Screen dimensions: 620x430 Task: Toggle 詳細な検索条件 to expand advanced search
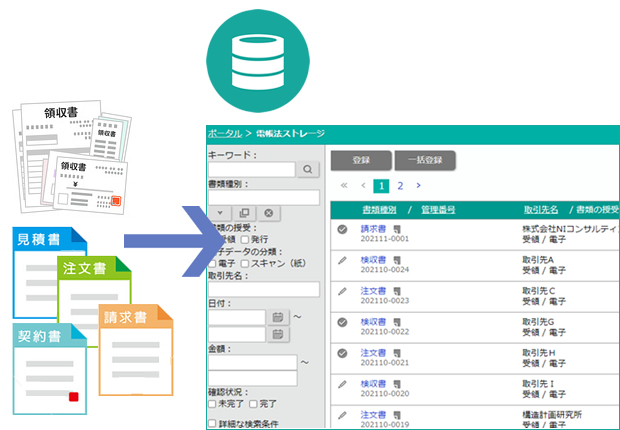(x=212, y=423)
